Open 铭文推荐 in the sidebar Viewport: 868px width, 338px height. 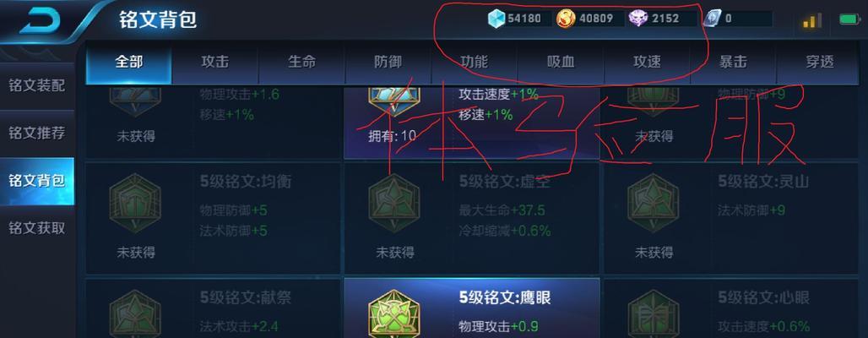37,134
